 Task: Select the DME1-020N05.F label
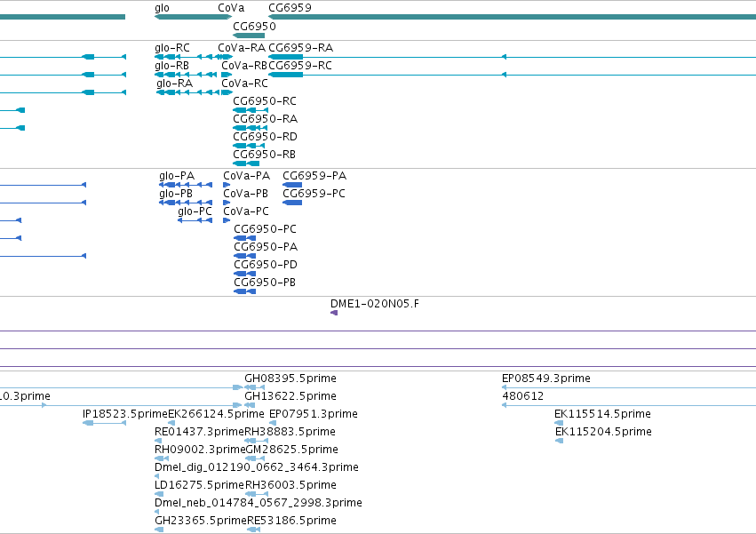click(375, 305)
